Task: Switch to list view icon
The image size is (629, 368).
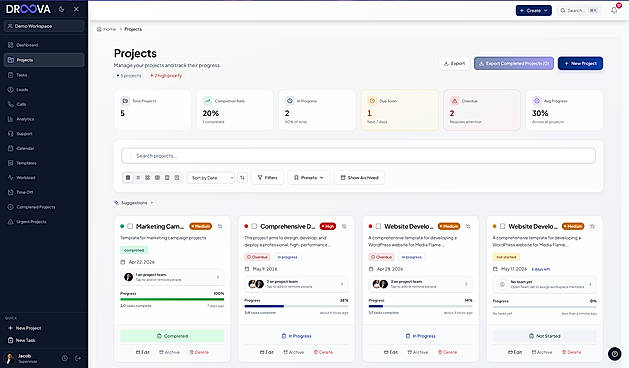Action: click(138, 177)
